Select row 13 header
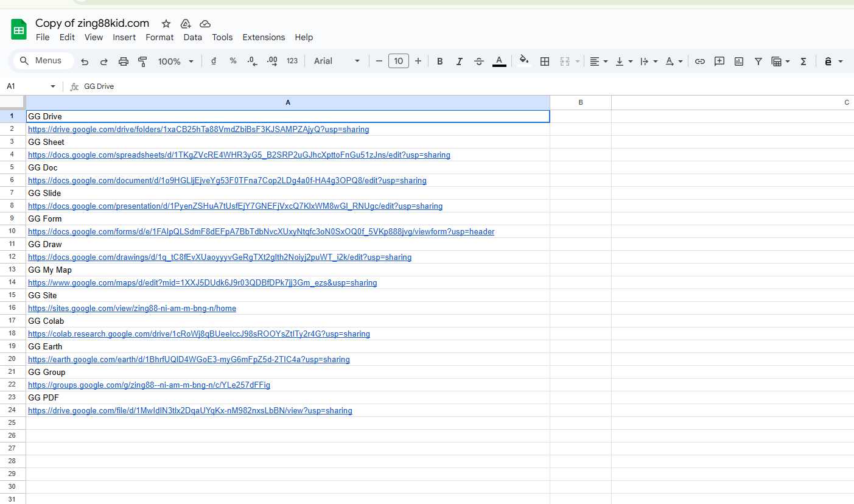Screen dimensions: 854x504 coord(12,269)
